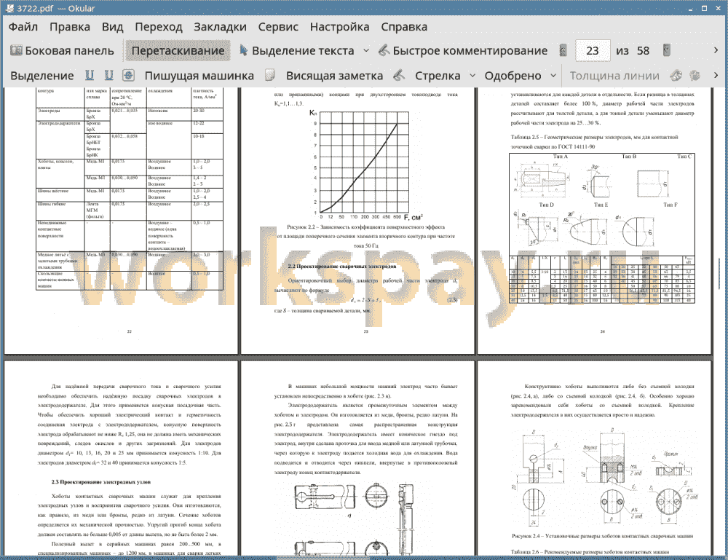Open the Переход menu
Screen dimensions: 728x560
tap(158, 27)
